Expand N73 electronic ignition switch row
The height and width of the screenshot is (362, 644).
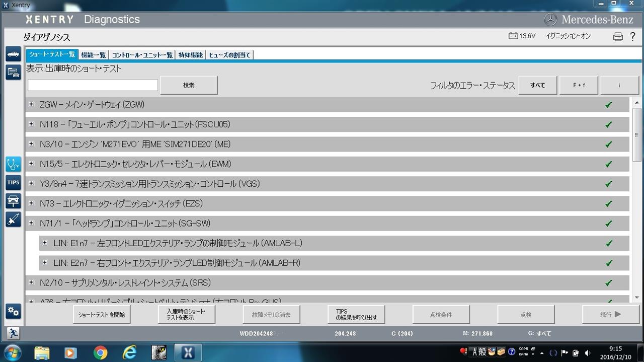(x=31, y=203)
